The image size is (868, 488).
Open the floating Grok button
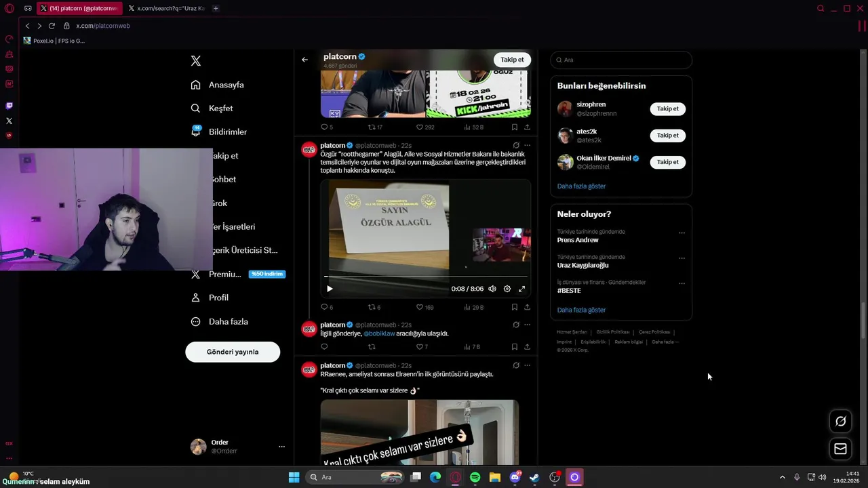840,421
